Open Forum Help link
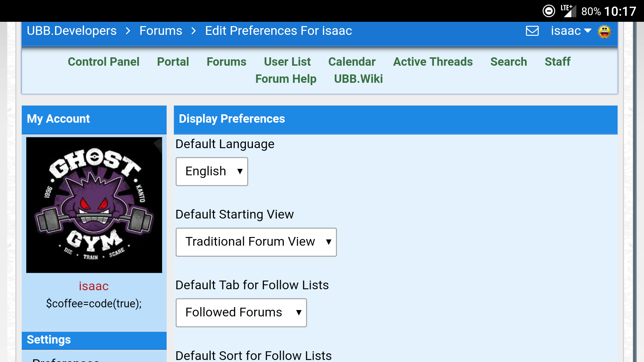 pos(286,79)
